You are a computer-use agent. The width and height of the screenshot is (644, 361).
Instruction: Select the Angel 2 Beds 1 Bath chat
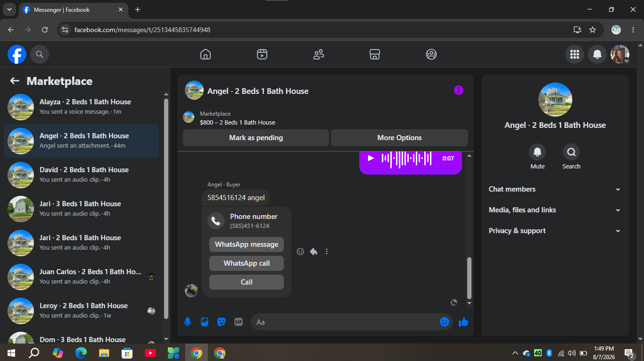[x=81, y=141]
